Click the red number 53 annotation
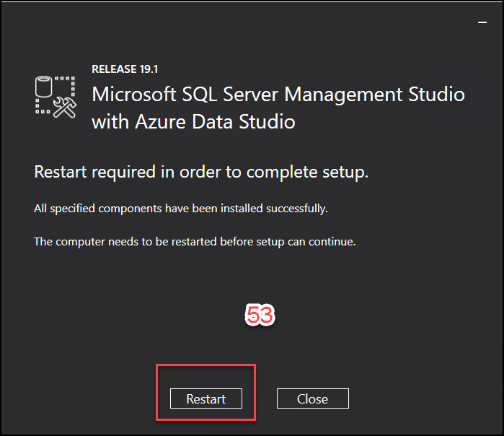This screenshot has width=504, height=436. tap(260, 315)
